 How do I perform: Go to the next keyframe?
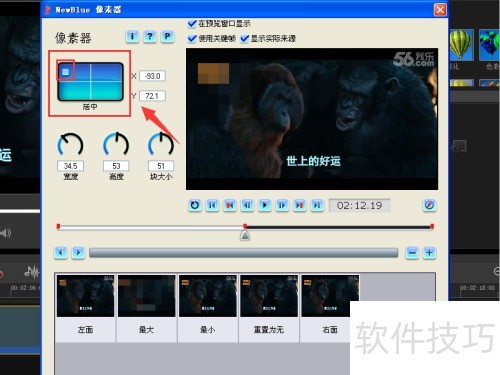(x=300, y=205)
